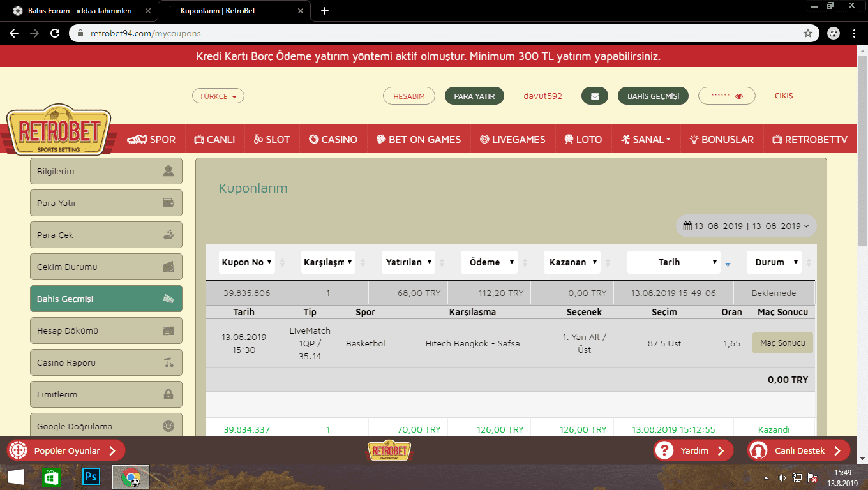Viewport: 868px width, 490px height.
Task: Open the CASINO section
Action: click(x=333, y=139)
